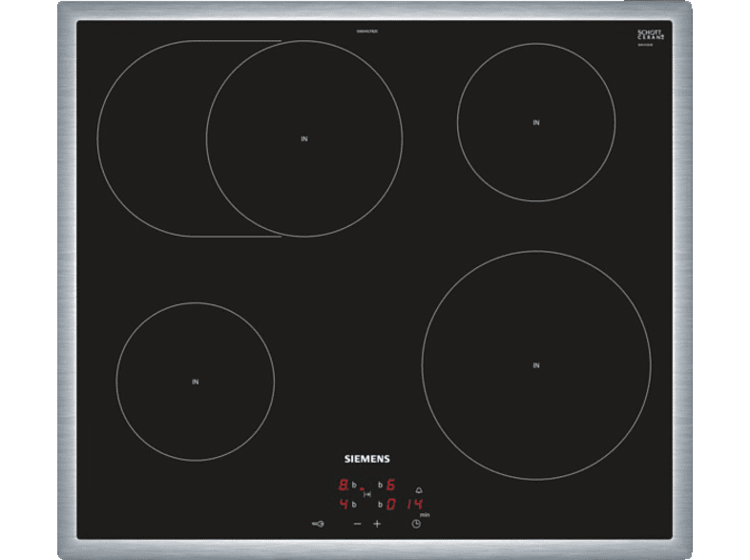Tap the bell alarm icon
Screen dimensions: 750x560
(x=419, y=490)
